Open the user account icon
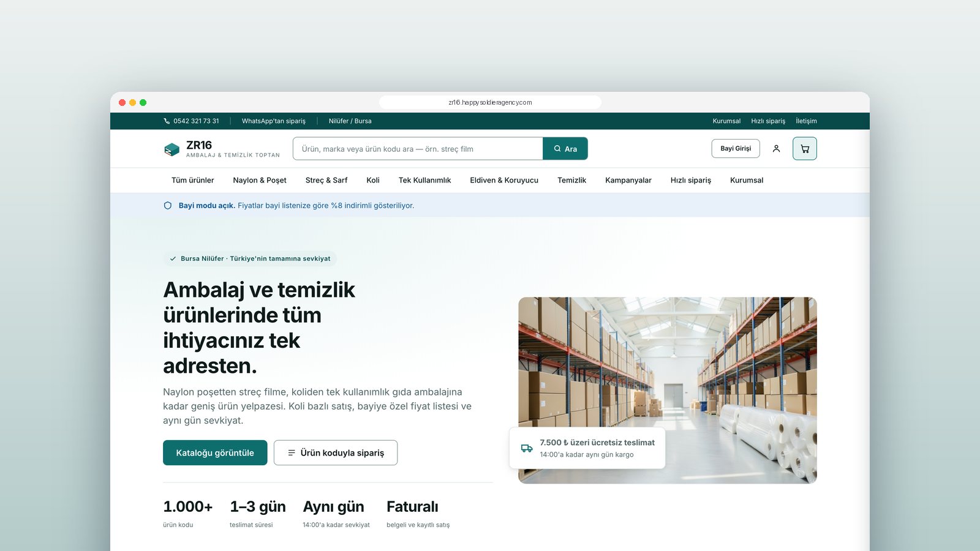This screenshot has height=551, width=980. coord(776,149)
